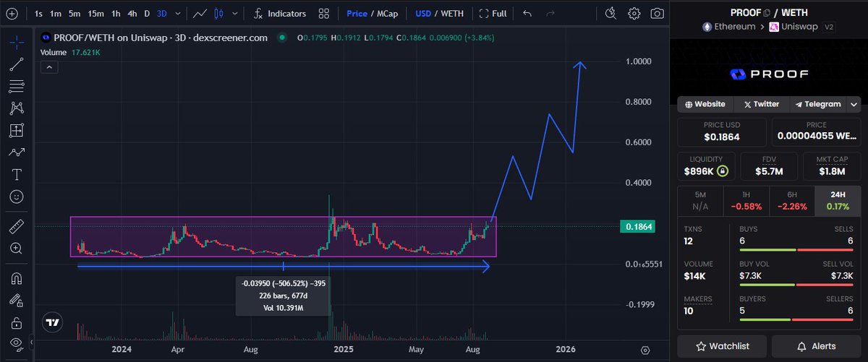Select the XABCD pattern tool
Screen dimensions: 868x362
pos(16,108)
